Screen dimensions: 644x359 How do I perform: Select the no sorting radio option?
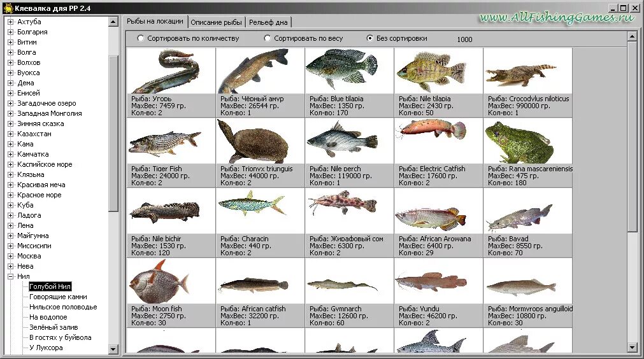pyautogui.click(x=369, y=38)
